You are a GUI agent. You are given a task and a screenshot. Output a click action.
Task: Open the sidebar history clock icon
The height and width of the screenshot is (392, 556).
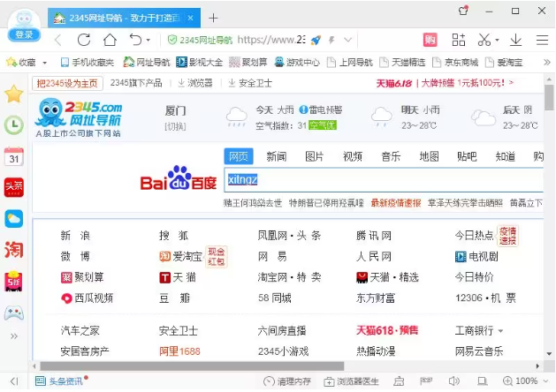(x=13, y=125)
